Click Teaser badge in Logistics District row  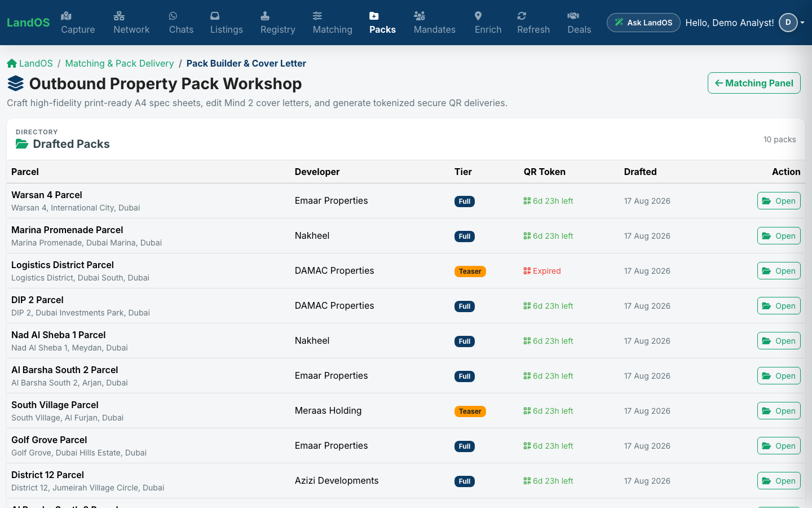click(470, 271)
